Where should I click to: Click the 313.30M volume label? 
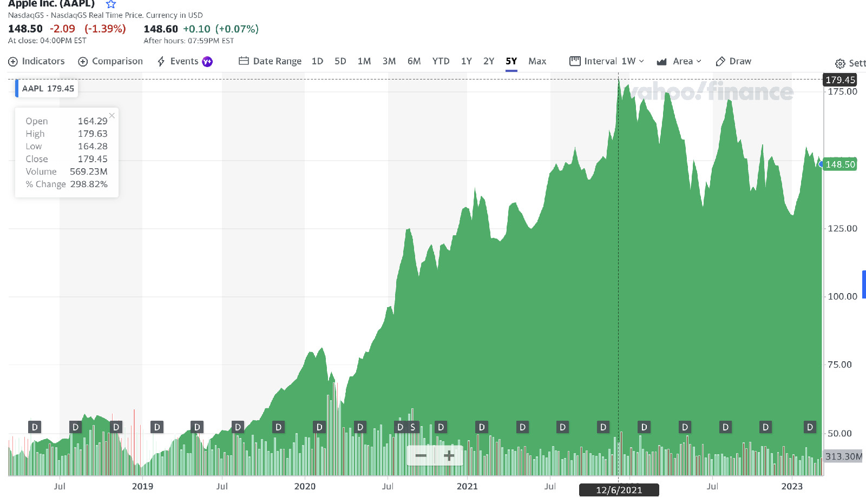pyautogui.click(x=843, y=456)
